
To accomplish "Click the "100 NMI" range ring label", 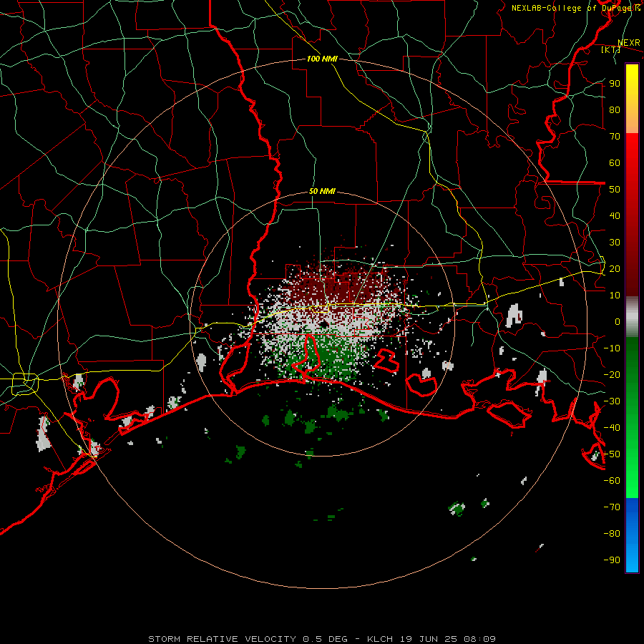I will 322,59.
